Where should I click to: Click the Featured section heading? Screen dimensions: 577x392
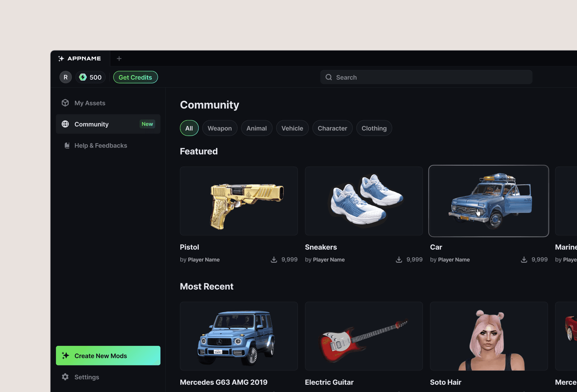point(199,151)
